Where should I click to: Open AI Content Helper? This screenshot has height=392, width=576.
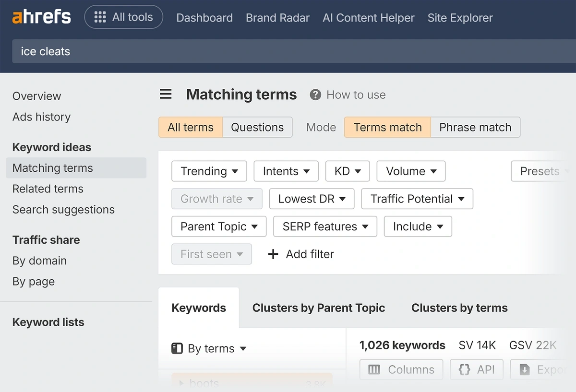369,18
